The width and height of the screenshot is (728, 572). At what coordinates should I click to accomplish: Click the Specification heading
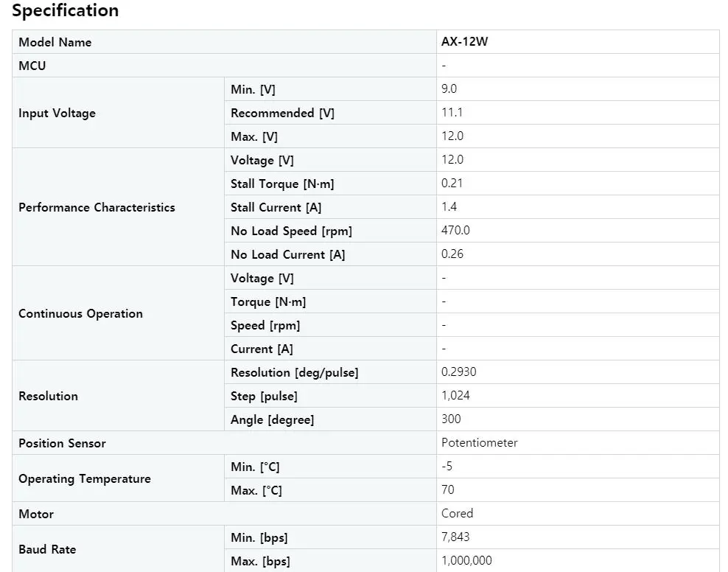click(65, 10)
